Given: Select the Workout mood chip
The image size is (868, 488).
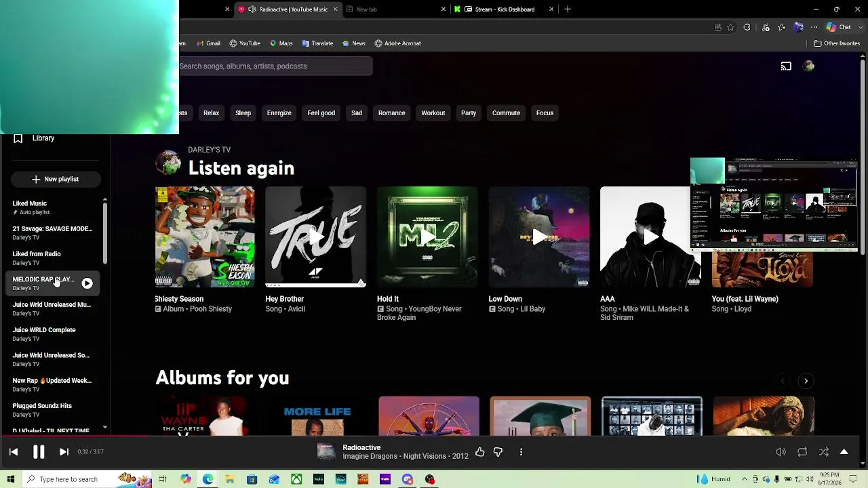Looking at the screenshot, I should pos(433,113).
